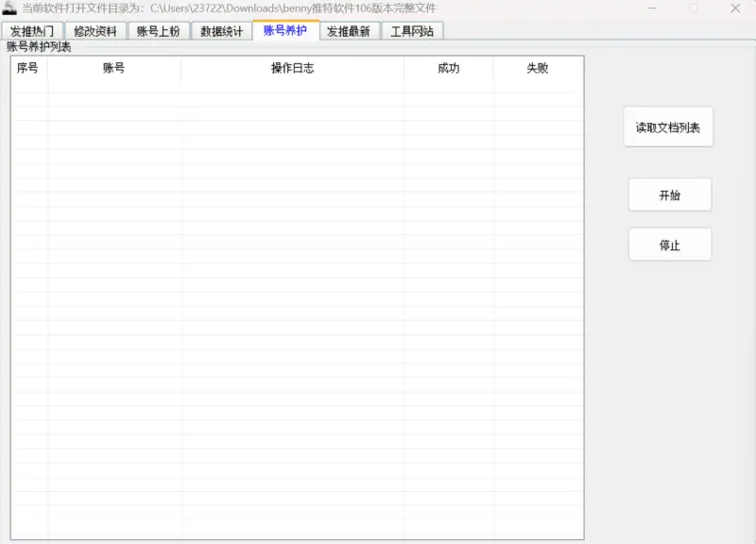The height and width of the screenshot is (544, 756).
Task: Click the active 账号养护 tab
Action: click(285, 30)
